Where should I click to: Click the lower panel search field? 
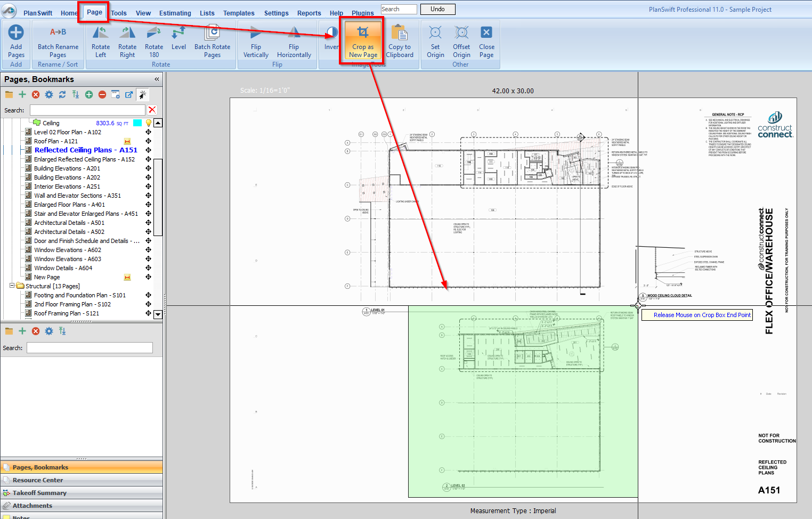pyautogui.click(x=90, y=347)
